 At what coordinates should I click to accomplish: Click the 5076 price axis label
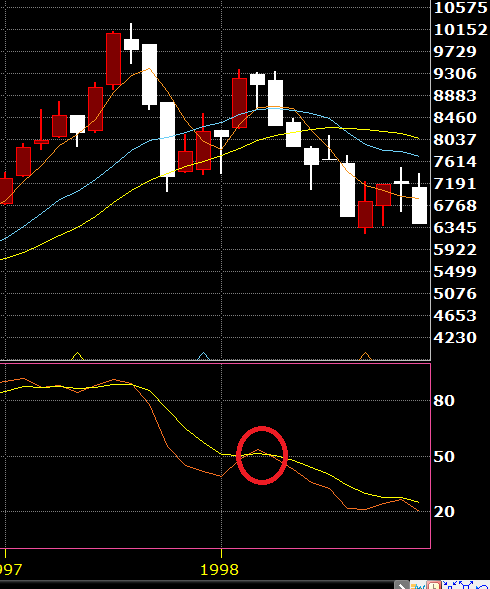point(455,293)
